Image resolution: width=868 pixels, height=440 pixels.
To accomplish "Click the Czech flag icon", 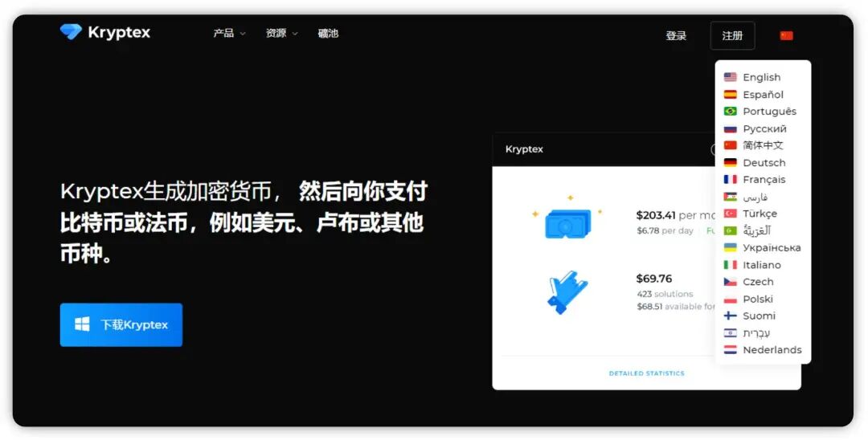I will pyautogui.click(x=730, y=281).
